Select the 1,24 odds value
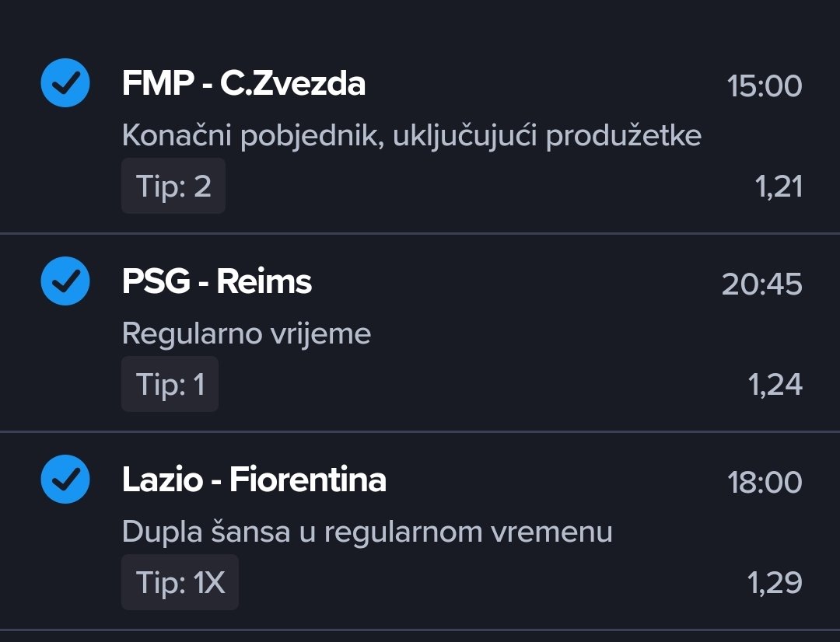This screenshot has width=840, height=642. point(775,385)
